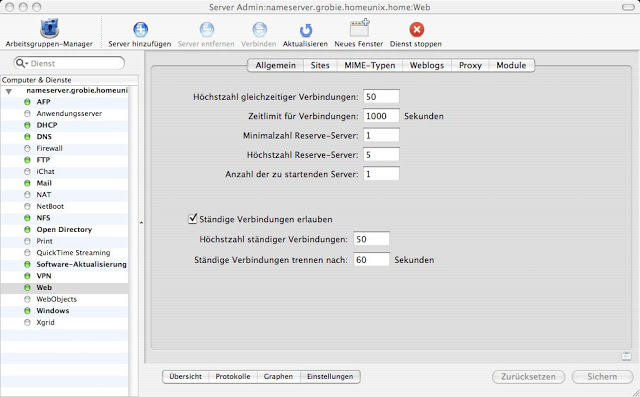Open the Weblogs tab
Viewport: 640px width, 397px height.
pyautogui.click(x=427, y=65)
